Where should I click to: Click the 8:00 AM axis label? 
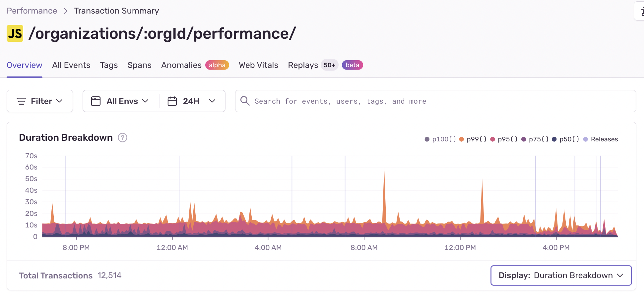[x=364, y=248]
